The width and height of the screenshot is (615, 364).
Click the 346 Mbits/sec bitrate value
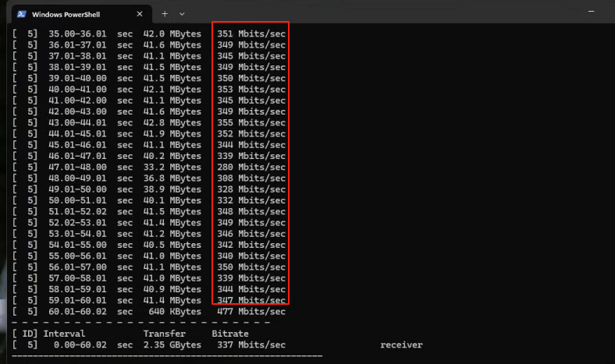(x=251, y=234)
